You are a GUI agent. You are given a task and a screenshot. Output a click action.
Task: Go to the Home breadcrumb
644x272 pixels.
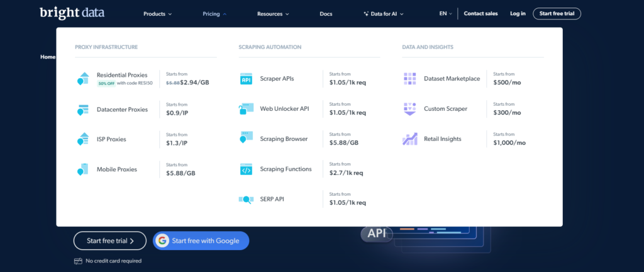tap(48, 57)
